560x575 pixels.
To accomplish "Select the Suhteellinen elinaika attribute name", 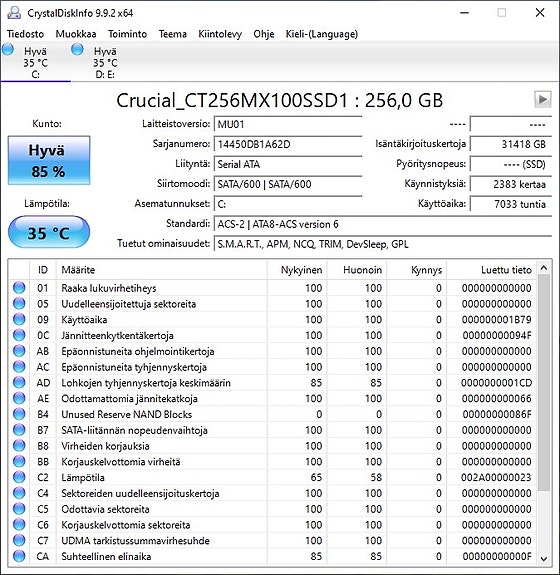I will point(106,556).
